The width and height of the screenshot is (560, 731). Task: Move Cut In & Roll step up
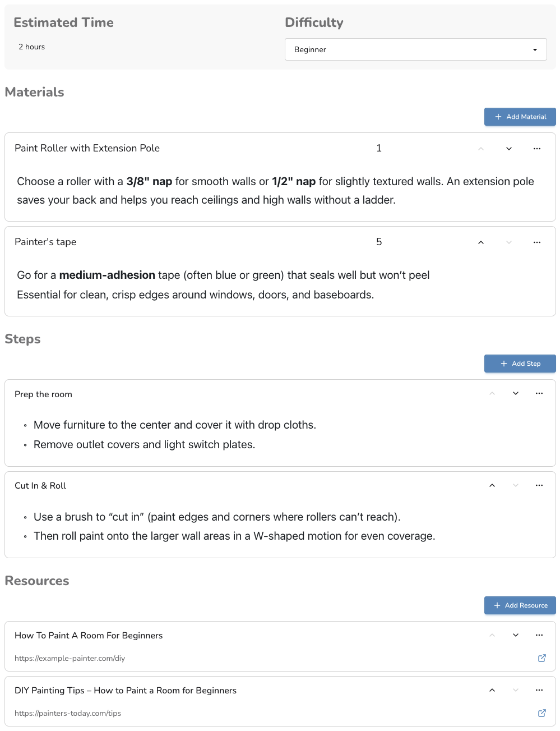(492, 485)
